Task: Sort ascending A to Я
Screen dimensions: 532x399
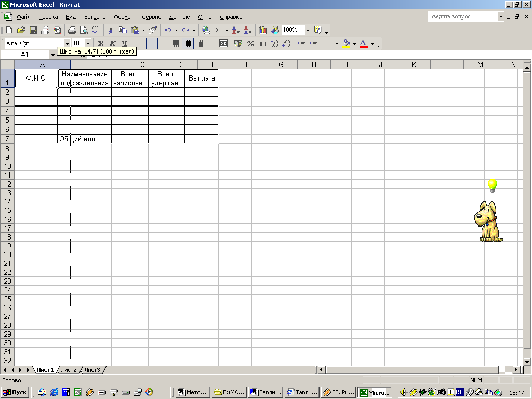Action: click(235, 30)
